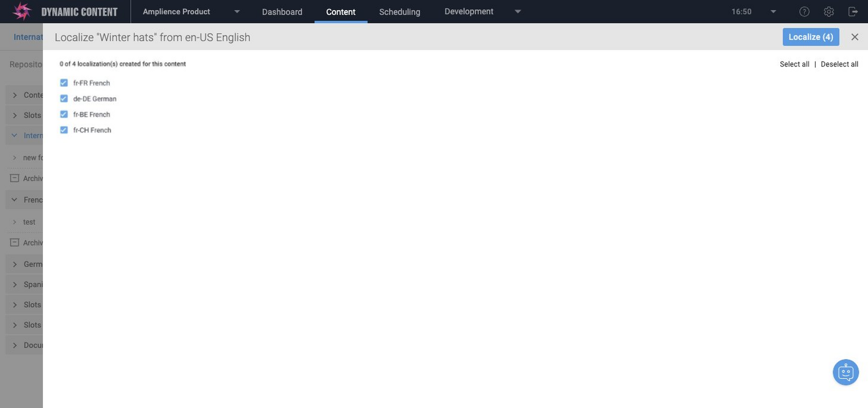This screenshot has width=868, height=408.
Task: Click the second Archive box icon
Action: (14, 242)
